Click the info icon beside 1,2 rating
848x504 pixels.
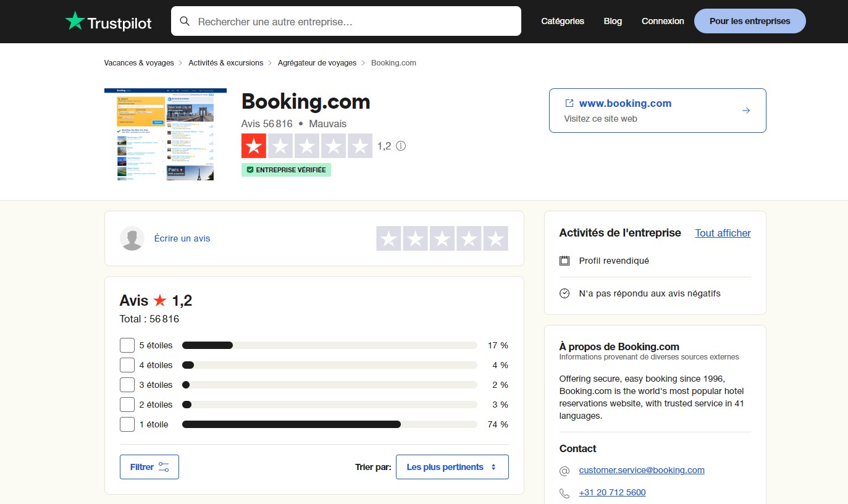(401, 146)
